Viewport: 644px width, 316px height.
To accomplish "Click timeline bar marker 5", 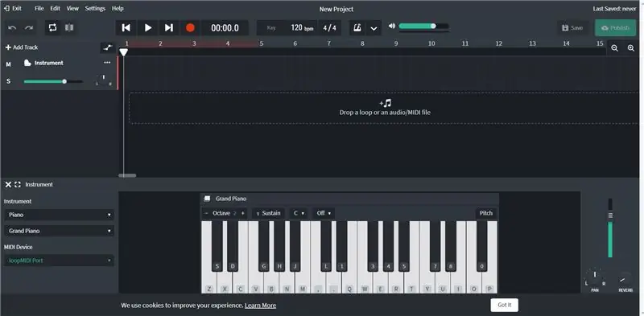I will pyautogui.click(x=261, y=43).
